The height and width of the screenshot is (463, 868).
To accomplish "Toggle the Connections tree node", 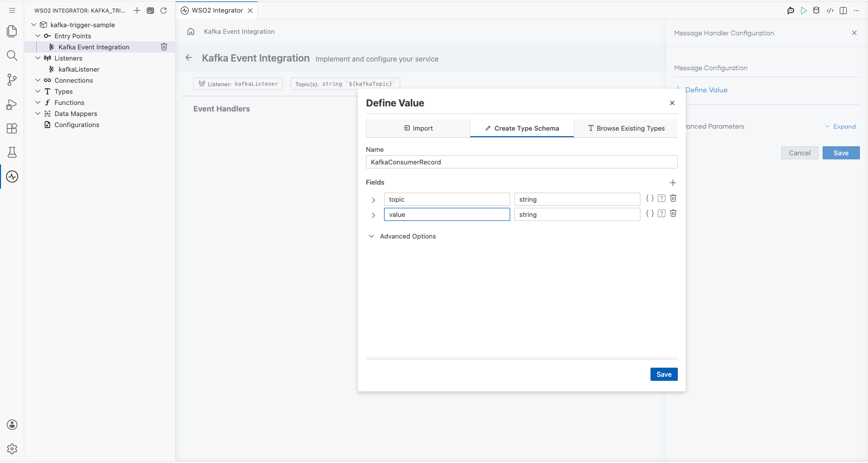I will pos(38,80).
